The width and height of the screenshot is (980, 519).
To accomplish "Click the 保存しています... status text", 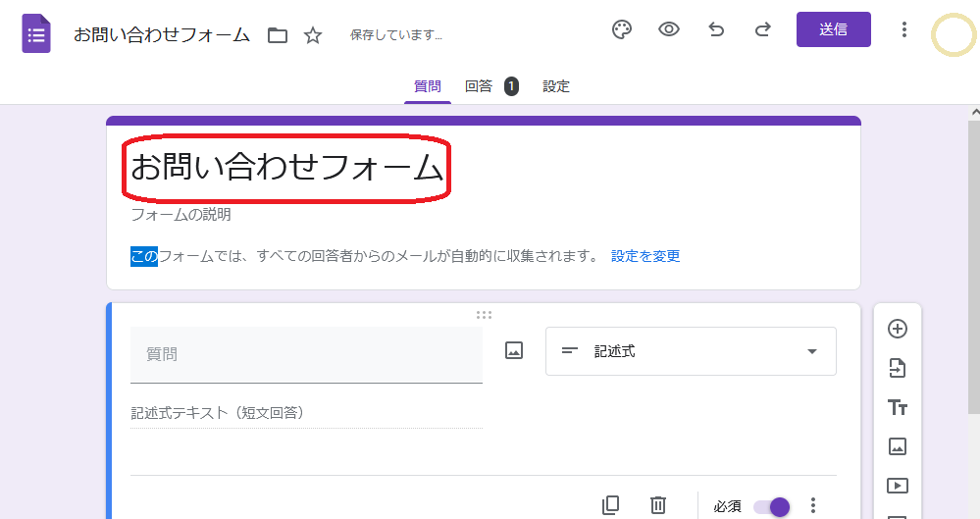I will click(396, 35).
